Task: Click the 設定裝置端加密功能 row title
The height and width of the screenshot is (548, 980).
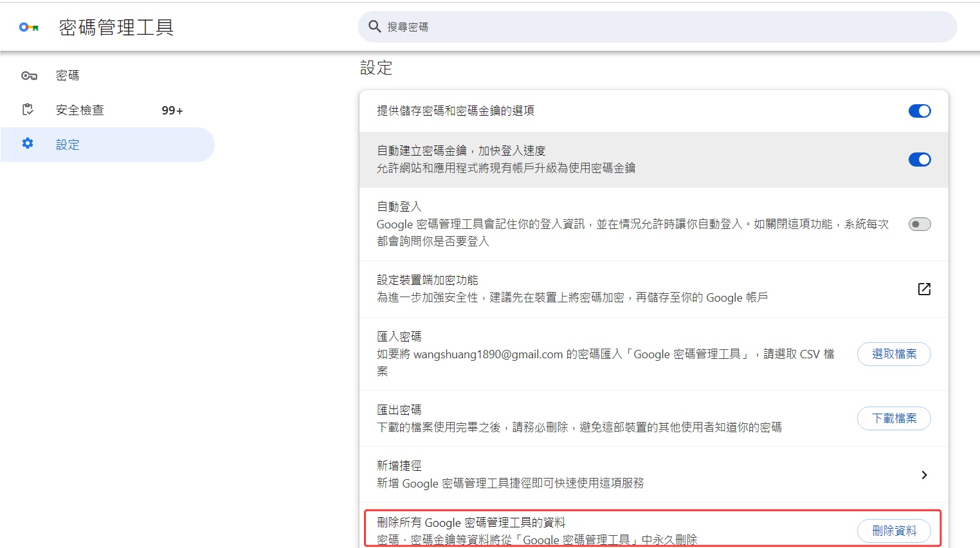Action: click(428, 280)
